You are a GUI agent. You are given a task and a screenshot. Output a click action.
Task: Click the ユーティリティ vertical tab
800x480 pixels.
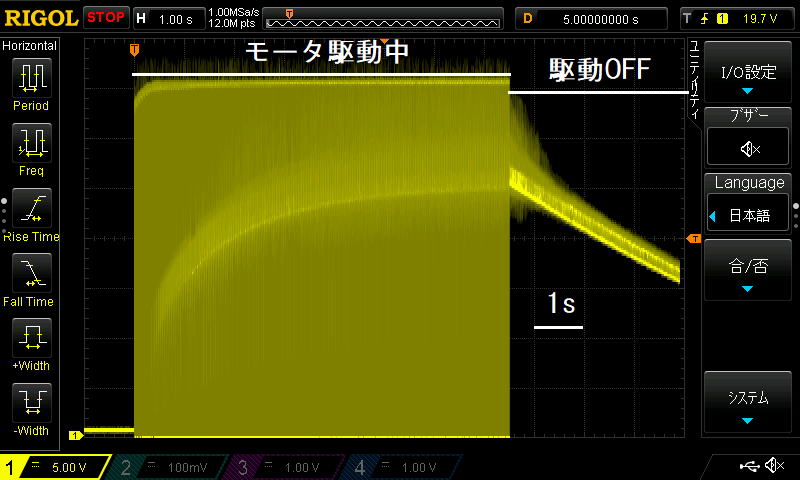694,80
